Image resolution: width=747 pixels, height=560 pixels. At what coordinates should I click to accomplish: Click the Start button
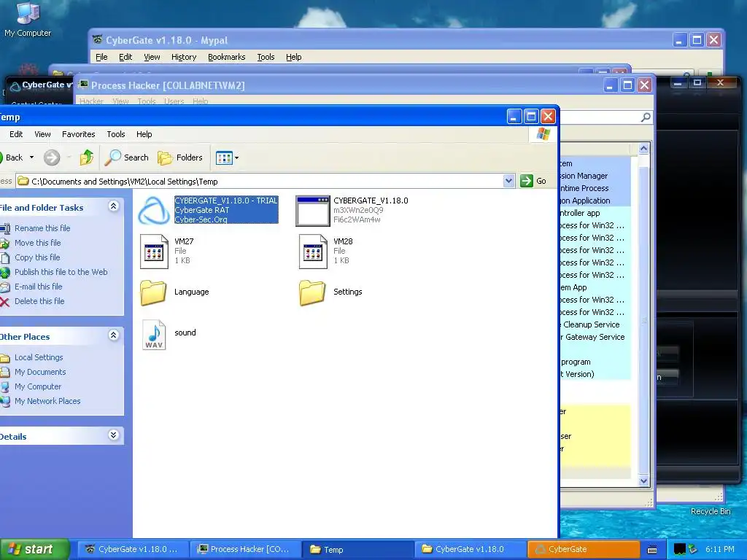34,550
